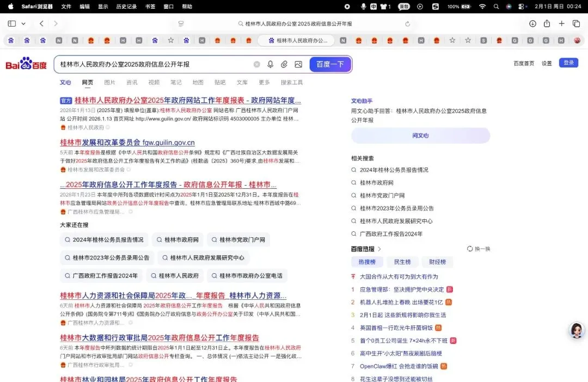The height and width of the screenshot is (382, 588).
Task: Go forward to next page
Action: [x=56, y=23]
